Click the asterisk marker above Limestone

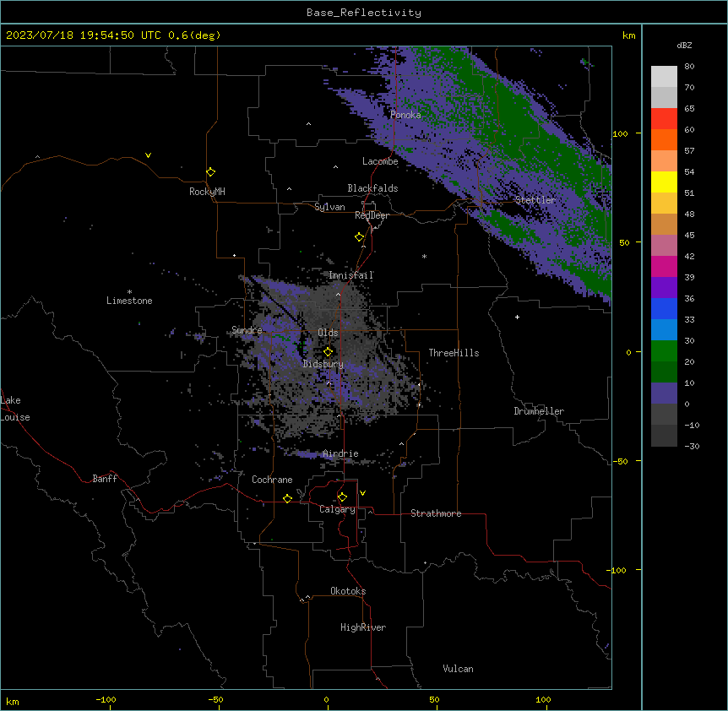pyautogui.click(x=129, y=292)
